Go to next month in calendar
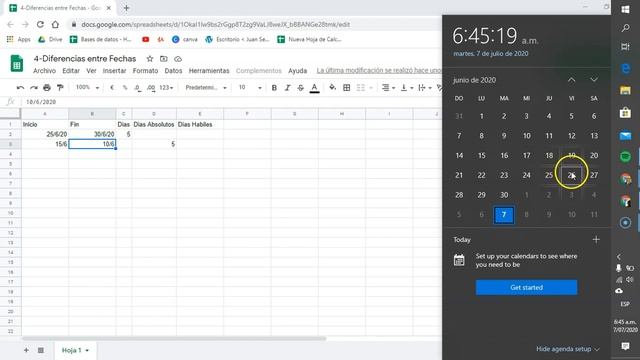 tap(594, 80)
